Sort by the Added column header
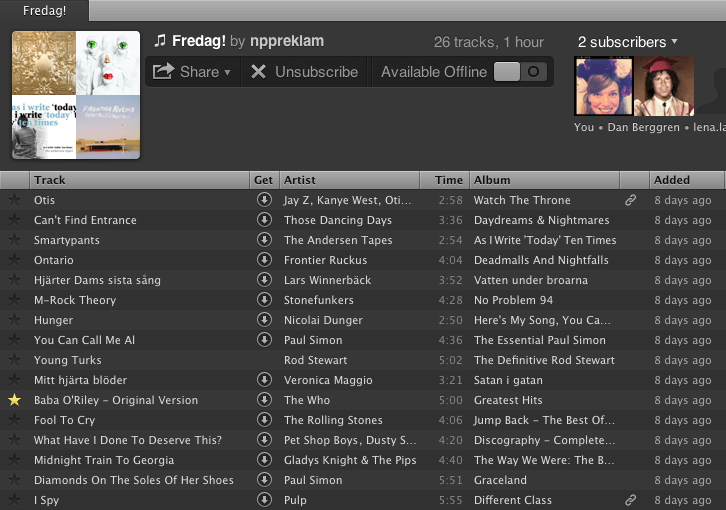 687,180
